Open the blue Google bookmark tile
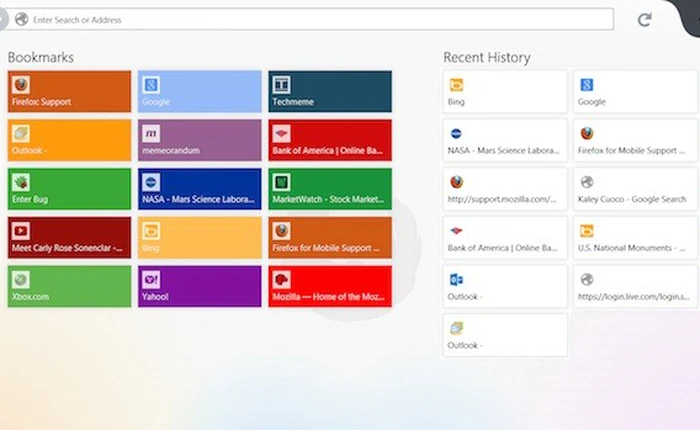The width and height of the screenshot is (700, 430). point(200,92)
